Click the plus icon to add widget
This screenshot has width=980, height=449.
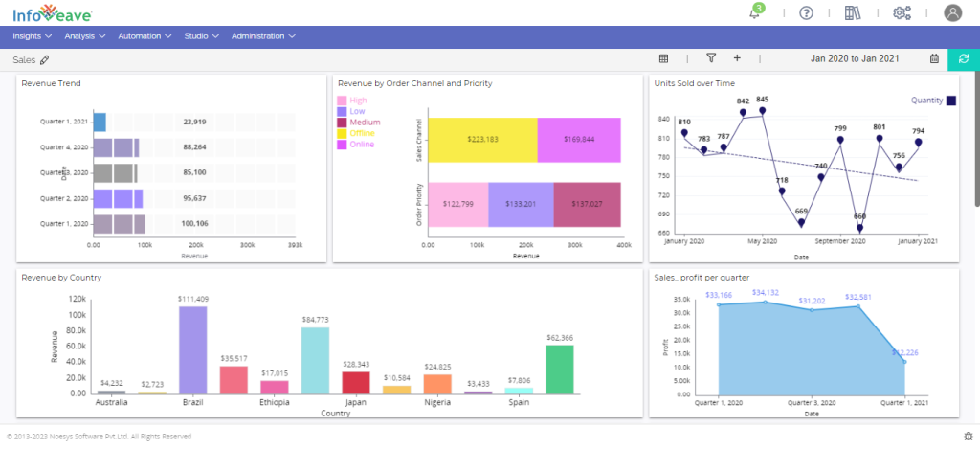pos(737,58)
